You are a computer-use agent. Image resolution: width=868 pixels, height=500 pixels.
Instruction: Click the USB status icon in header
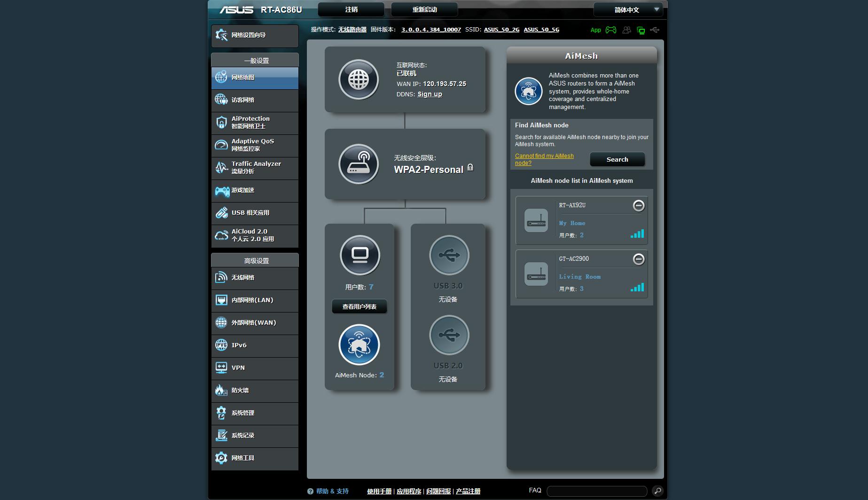point(655,30)
